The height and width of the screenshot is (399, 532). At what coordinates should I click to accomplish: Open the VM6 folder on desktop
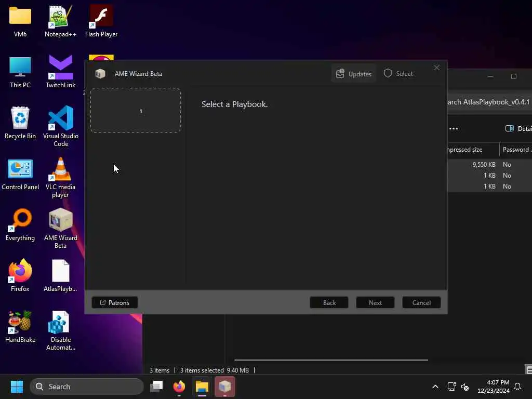(x=20, y=21)
